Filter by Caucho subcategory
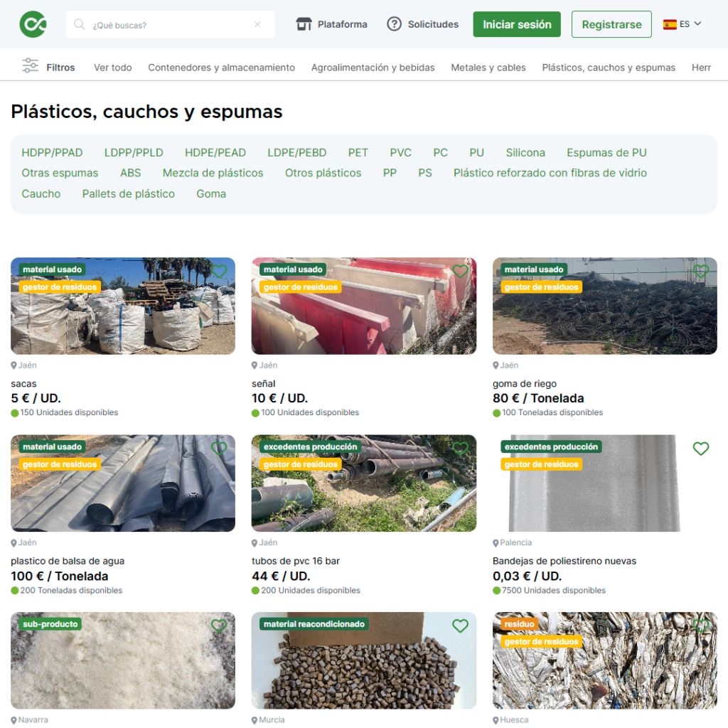 41,194
